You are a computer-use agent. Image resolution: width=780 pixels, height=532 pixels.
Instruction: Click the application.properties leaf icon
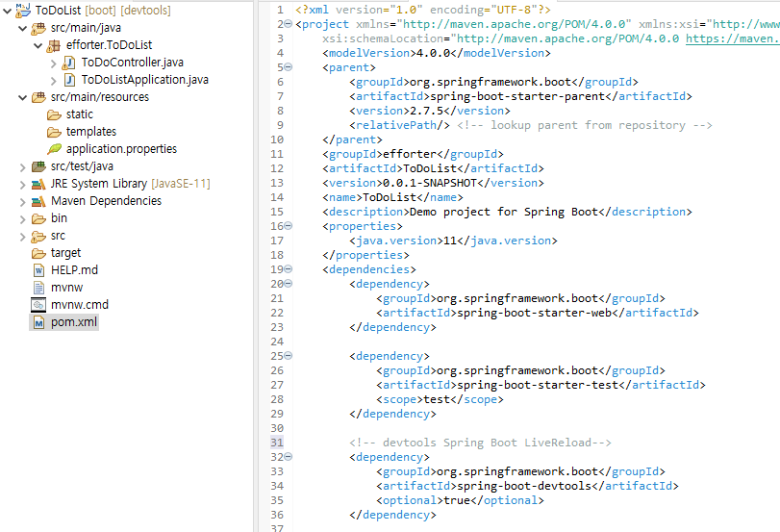(54, 149)
